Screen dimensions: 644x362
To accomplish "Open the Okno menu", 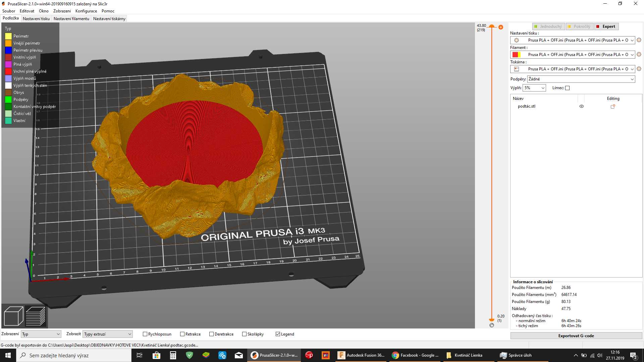I will coord(44,11).
